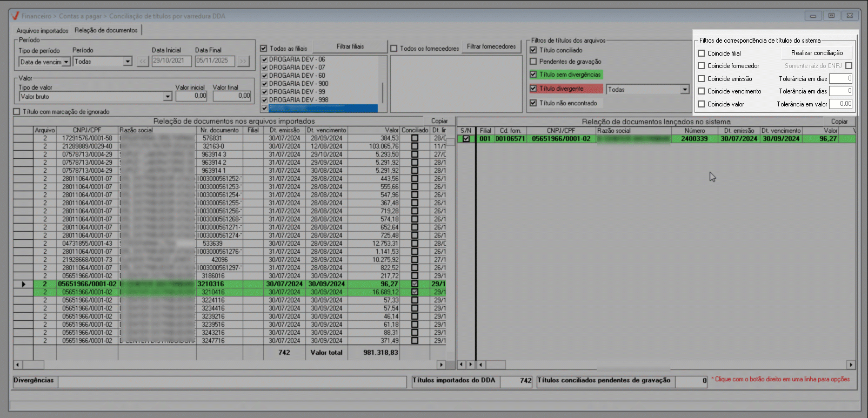Expand the Tipo de valor dropdown
This screenshot has width=868, height=418.
(x=168, y=97)
